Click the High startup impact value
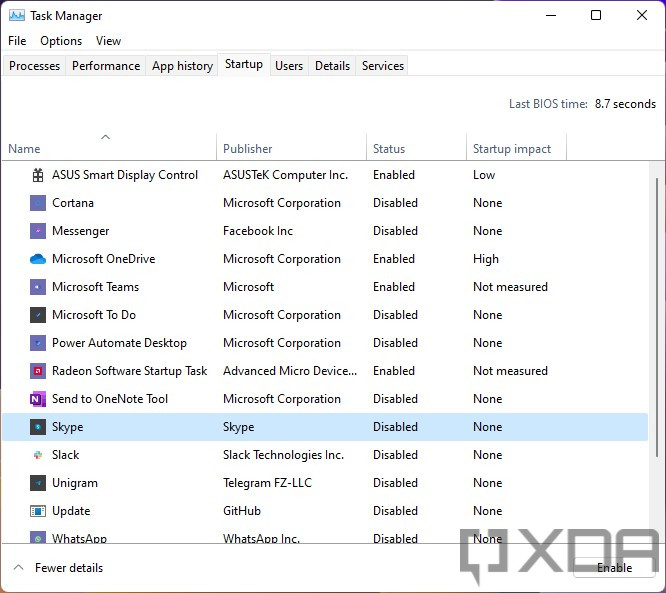Viewport: 666px width, 593px height. point(485,259)
